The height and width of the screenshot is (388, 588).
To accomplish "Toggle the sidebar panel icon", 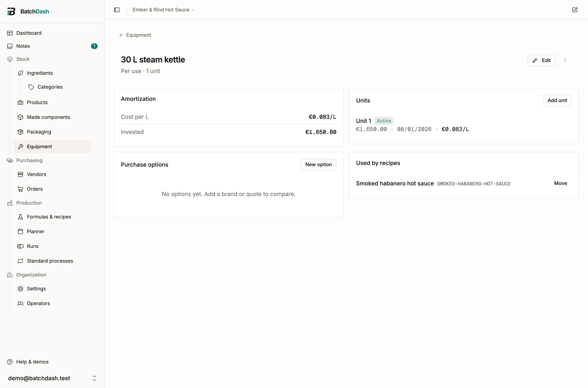I will 117,10.
